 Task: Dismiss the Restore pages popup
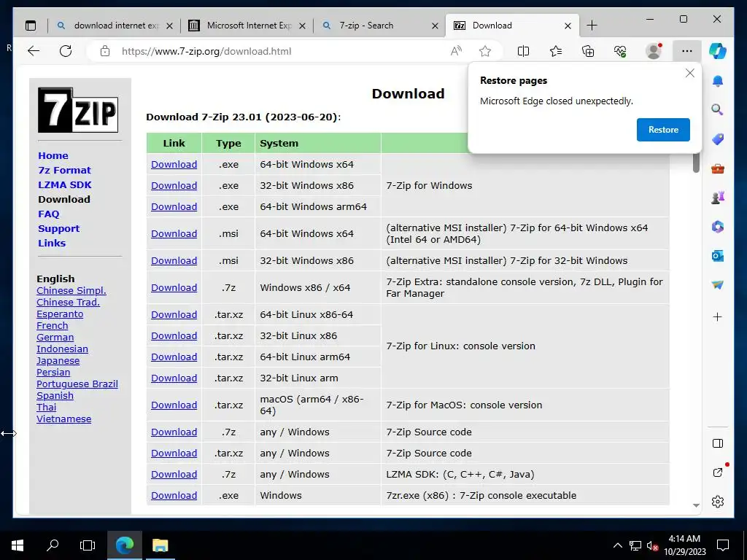coord(690,73)
